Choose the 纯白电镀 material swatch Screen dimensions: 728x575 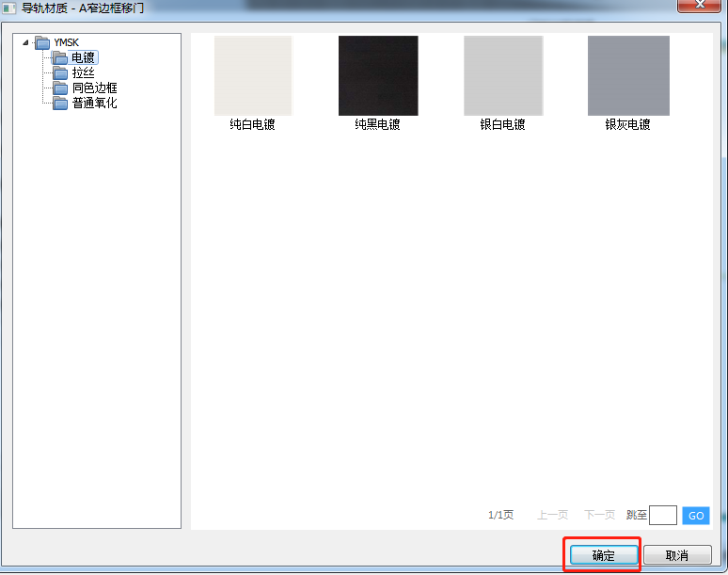[253, 76]
